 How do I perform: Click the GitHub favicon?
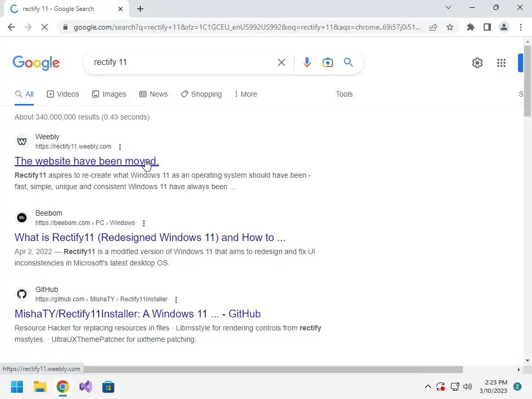[x=22, y=294]
